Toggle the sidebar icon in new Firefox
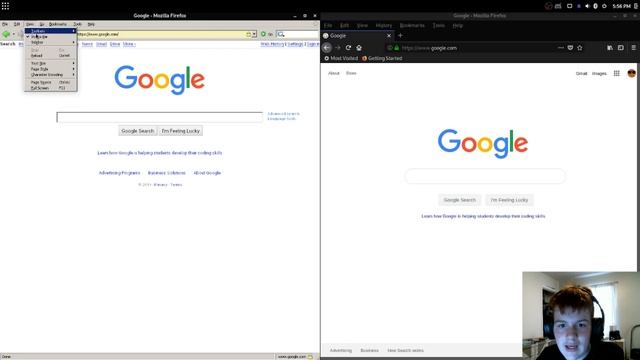 (621, 48)
